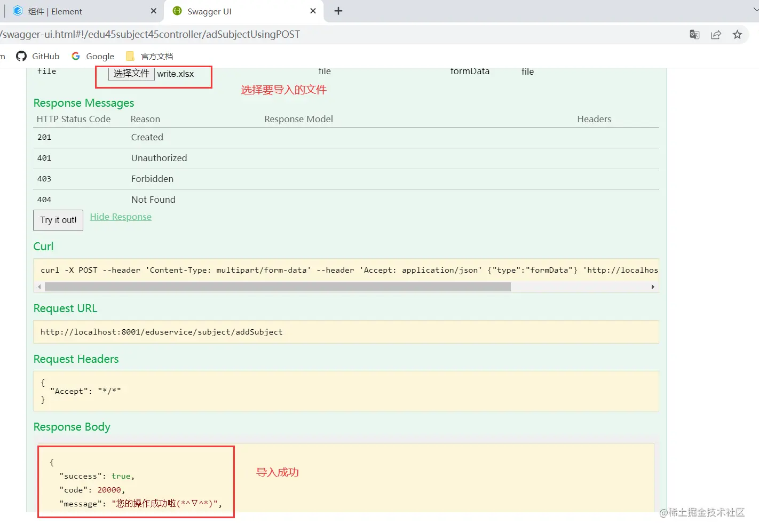Click the Unauthorized reason cell
Screen dimensions: 759x532
pos(159,158)
